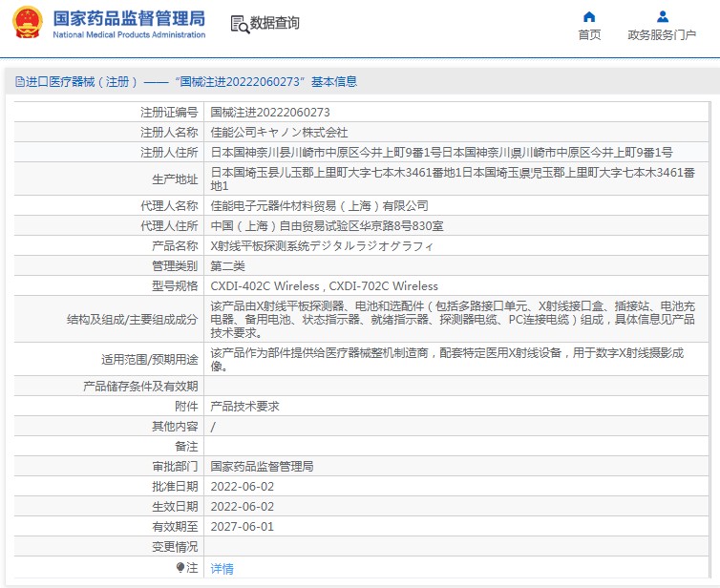Select 批准日期 value 2022-06-02
Screen dimensions: 720x588
(242, 487)
